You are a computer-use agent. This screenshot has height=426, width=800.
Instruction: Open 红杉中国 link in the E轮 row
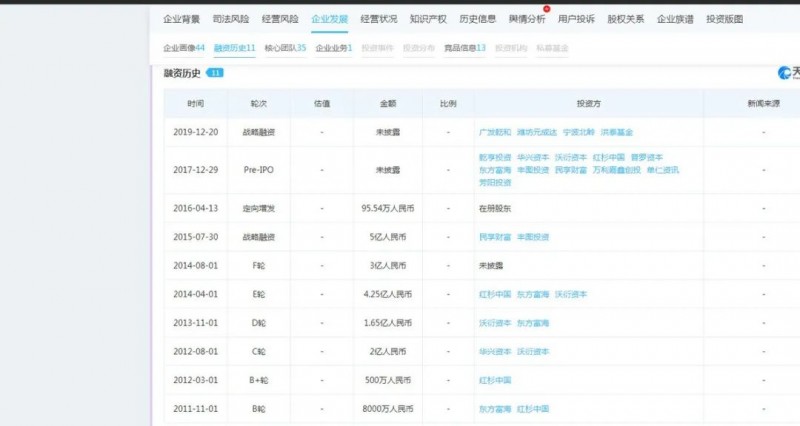point(495,294)
